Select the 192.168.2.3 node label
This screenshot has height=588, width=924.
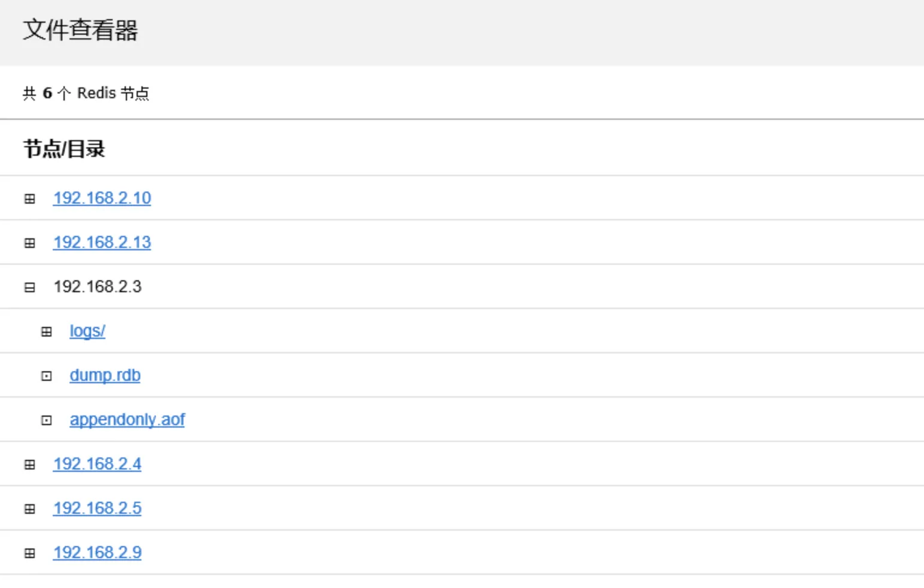(97, 287)
